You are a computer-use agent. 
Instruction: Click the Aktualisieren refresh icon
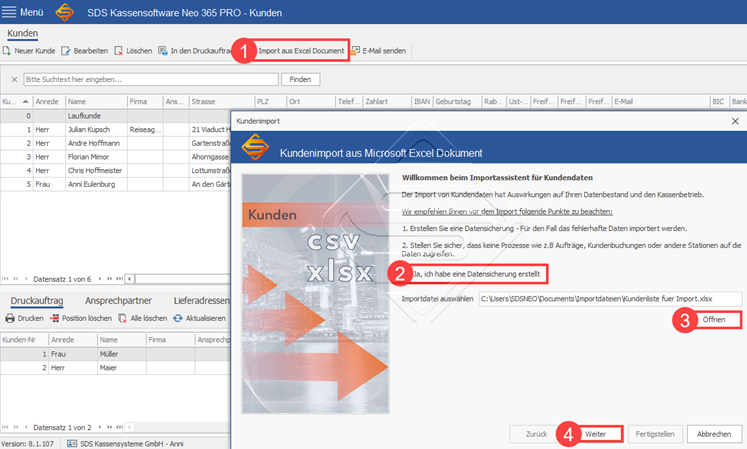(178, 318)
